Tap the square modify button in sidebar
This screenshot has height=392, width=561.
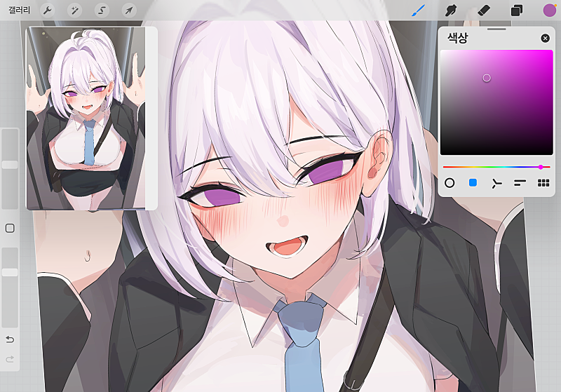click(x=10, y=228)
